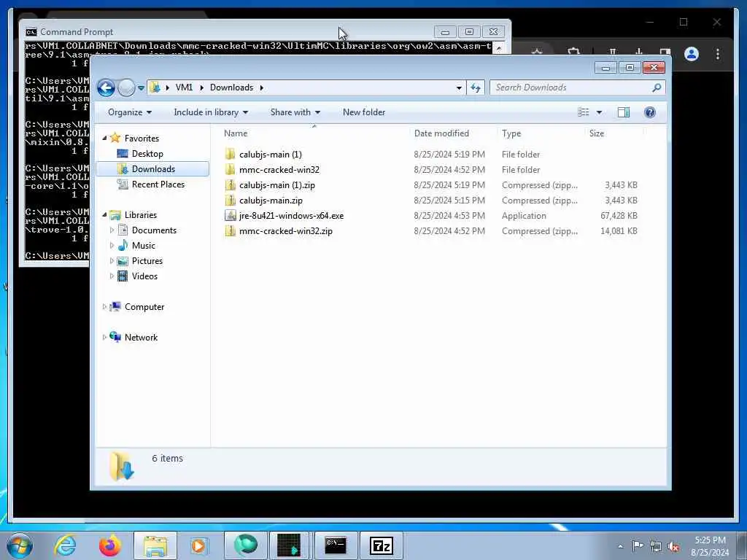Select the Videos library
The image size is (747, 560).
pos(144,276)
